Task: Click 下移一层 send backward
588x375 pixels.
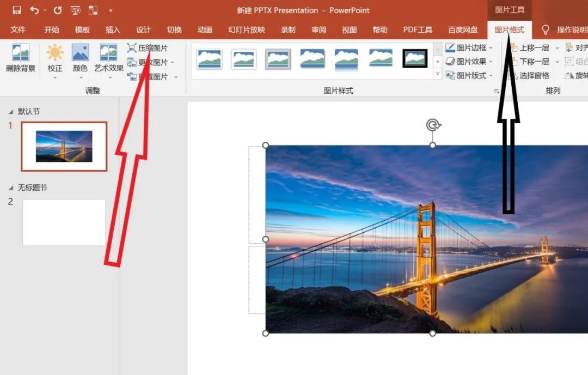Action: pyautogui.click(x=530, y=61)
